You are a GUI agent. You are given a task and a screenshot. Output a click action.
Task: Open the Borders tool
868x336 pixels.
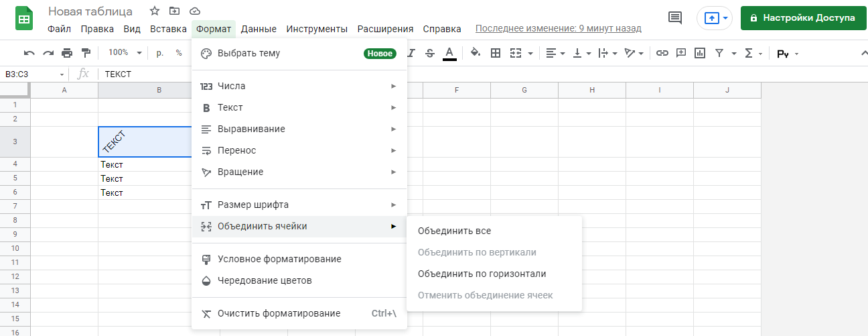pos(496,53)
